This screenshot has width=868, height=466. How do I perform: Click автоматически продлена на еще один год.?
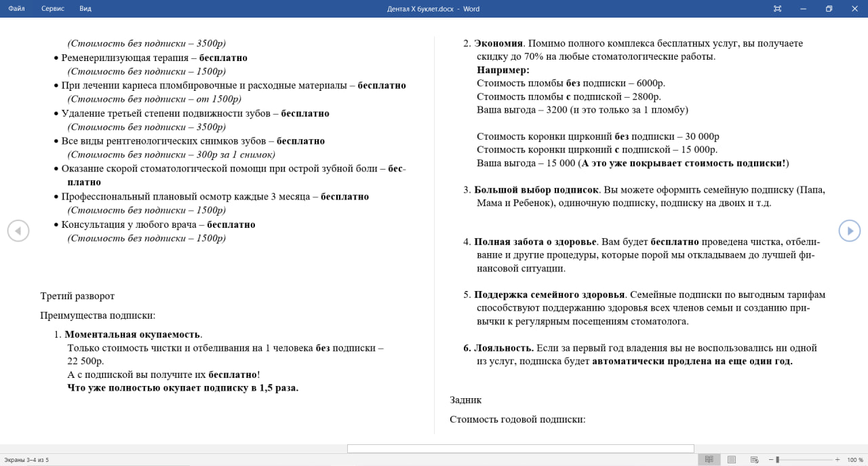point(692,362)
